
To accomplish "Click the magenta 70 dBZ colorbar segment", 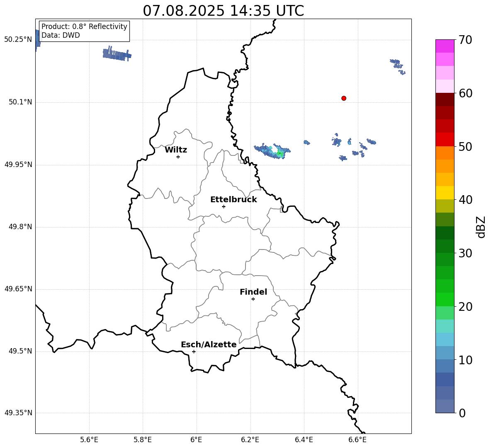I will (x=445, y=46).
